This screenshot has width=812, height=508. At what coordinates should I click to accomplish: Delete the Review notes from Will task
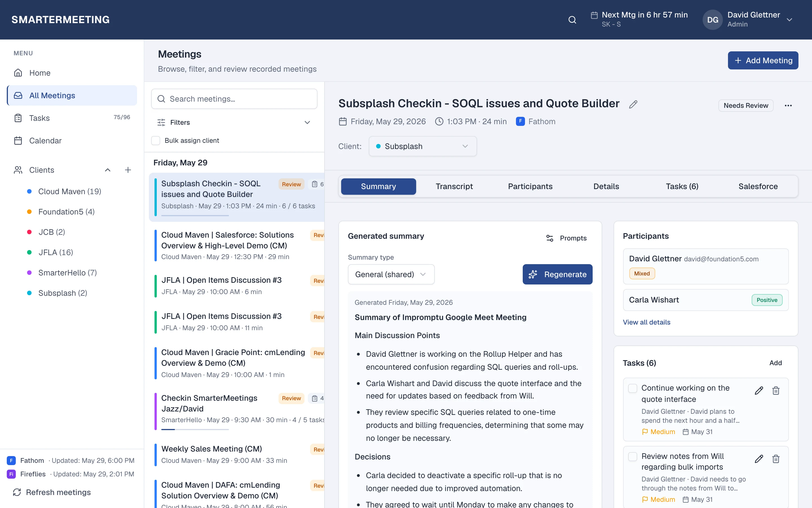coord(776,459)
